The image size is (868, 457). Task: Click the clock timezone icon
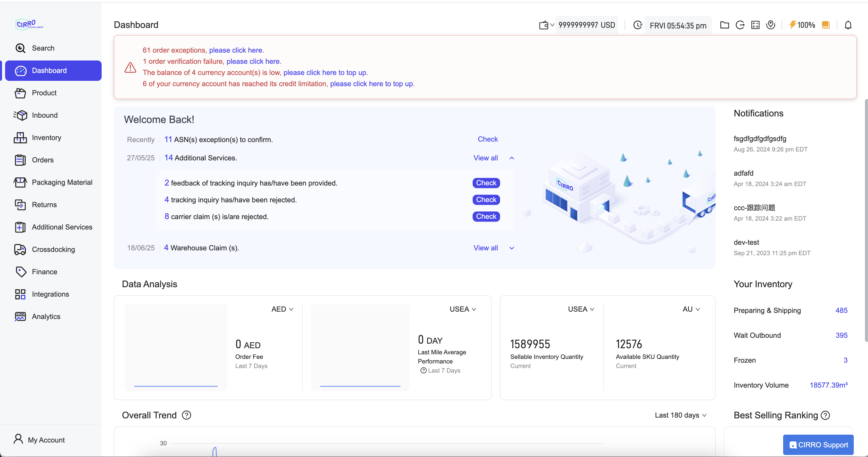click(638, 25)
